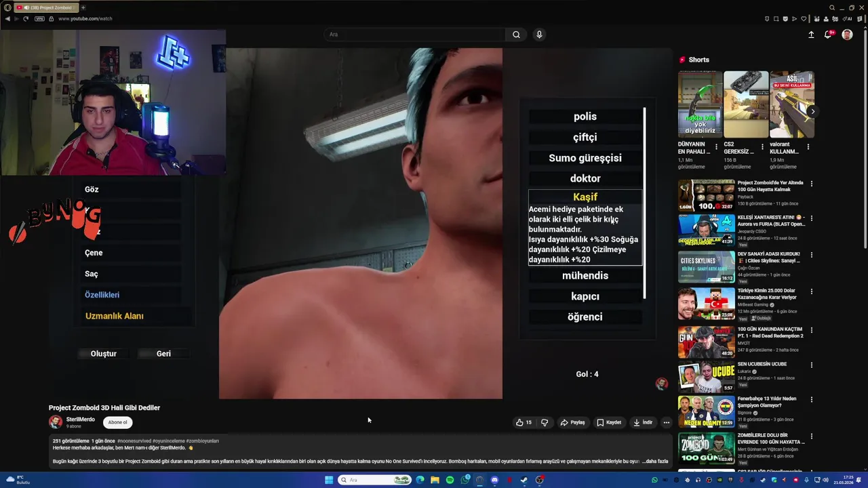The width and height of the screenshot is (868, 488).
Task: Expand description with ...daha fazla
Action: [655, 461]
